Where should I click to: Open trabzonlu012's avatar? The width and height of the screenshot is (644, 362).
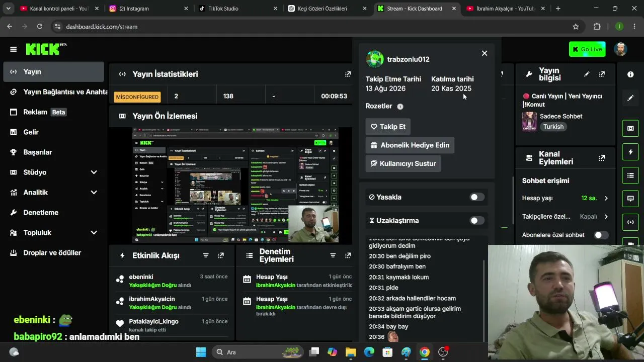pos(375,59)
